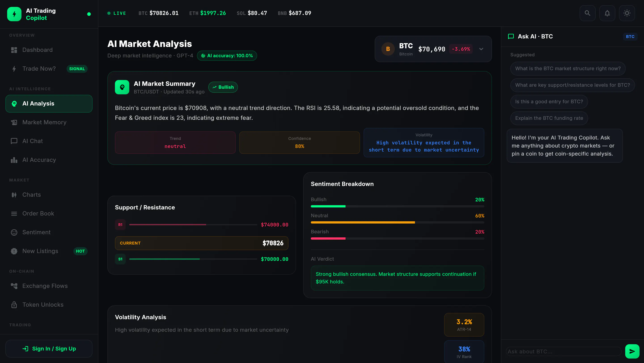Click the Bullish sentiment progress bar

[x=398, y=206]
